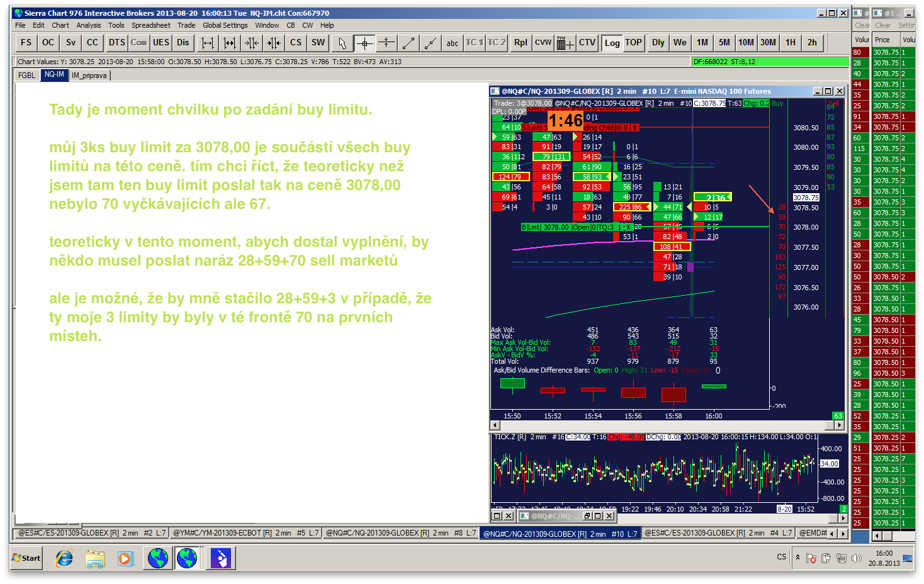Open the Window menu
The image size is (924, 584).
[x=267, y=25]
